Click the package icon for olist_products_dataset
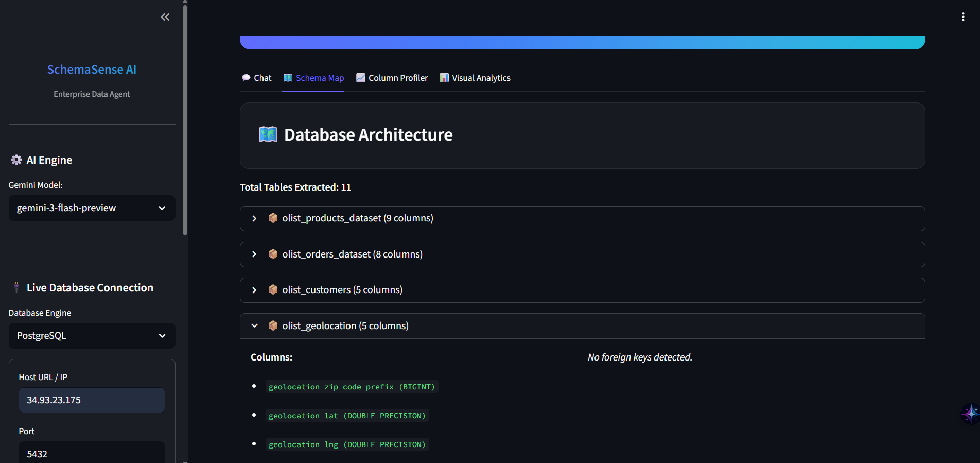 [x=273, y=218]
